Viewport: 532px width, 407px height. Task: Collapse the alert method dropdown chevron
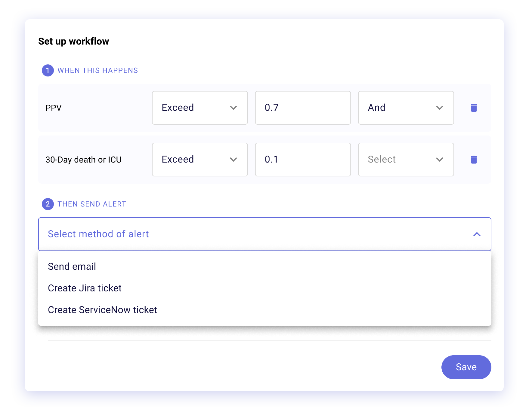pyautogui.click(x=477, y=234)
